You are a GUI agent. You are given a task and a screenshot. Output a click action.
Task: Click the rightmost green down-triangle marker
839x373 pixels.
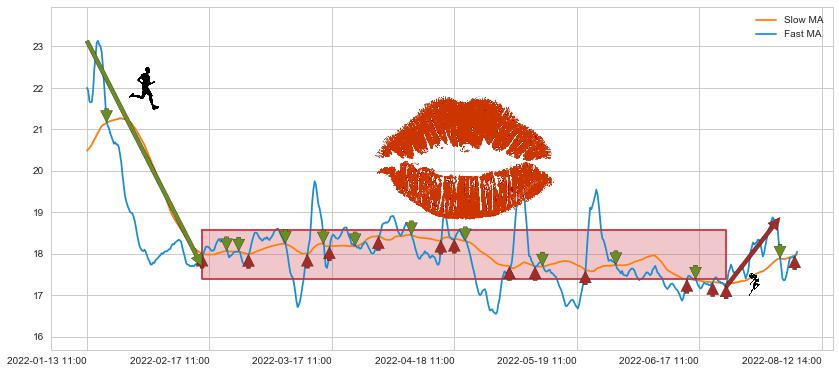tap(780, 250)
